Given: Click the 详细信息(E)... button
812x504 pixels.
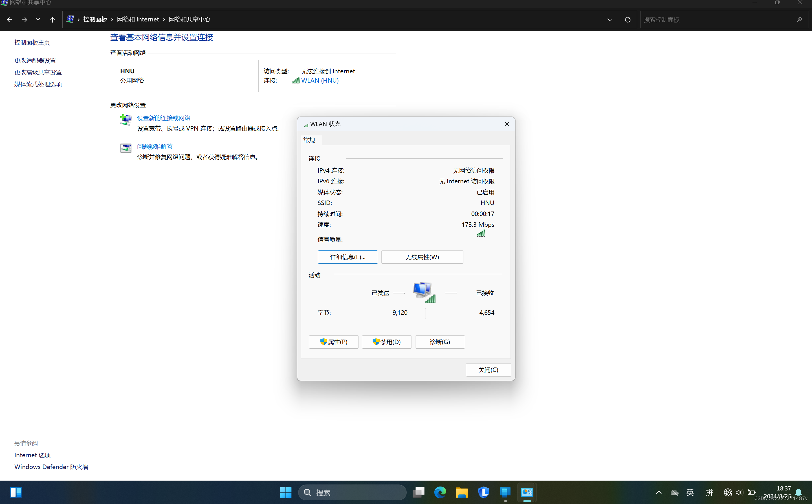Looking at the screenshot, I should tap(347, 257).
